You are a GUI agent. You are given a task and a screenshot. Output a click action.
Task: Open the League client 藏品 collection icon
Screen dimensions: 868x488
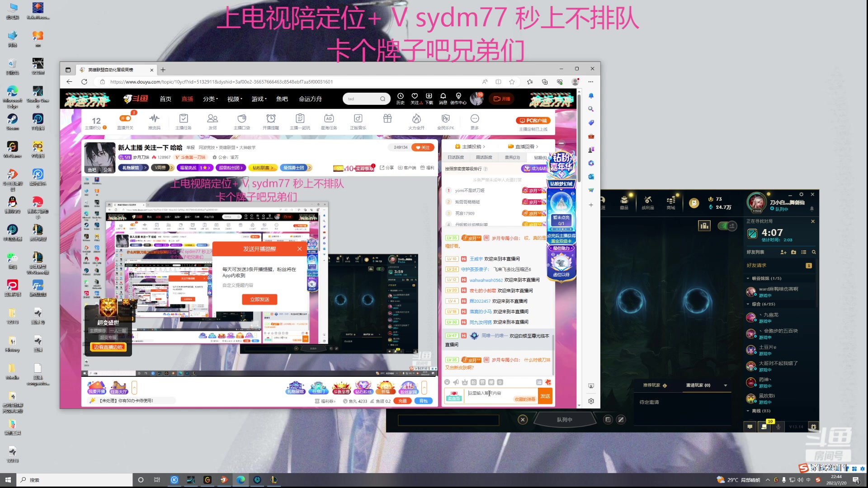624,203
